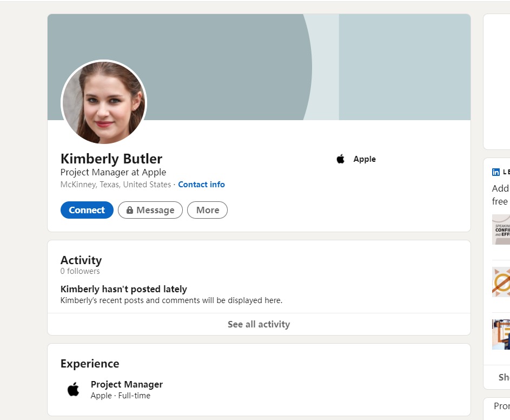Click the Kimberly Butler name heading
510x420 pixels.
(111, 159)
